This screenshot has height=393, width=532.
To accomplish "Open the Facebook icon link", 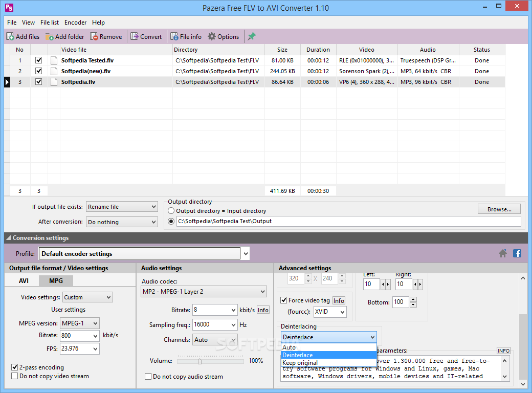I will coord(517,253).
